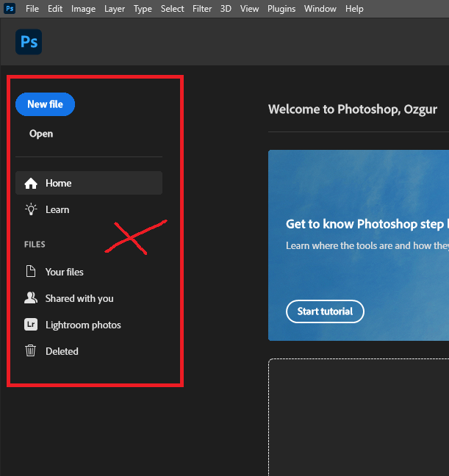The image size is (449, 476).
Task: Open the Plugins menu
Action: (x=281, y=9)
